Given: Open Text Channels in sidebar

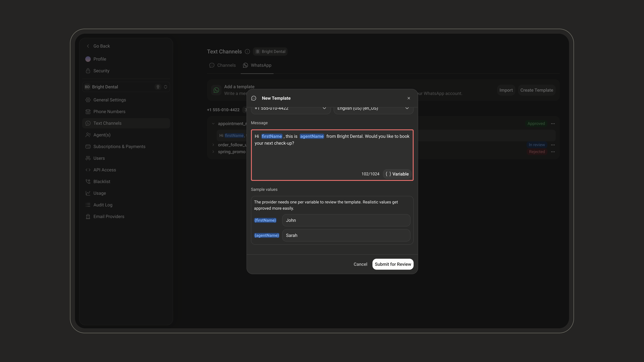Looking at the screenshot, I should 126,123.
